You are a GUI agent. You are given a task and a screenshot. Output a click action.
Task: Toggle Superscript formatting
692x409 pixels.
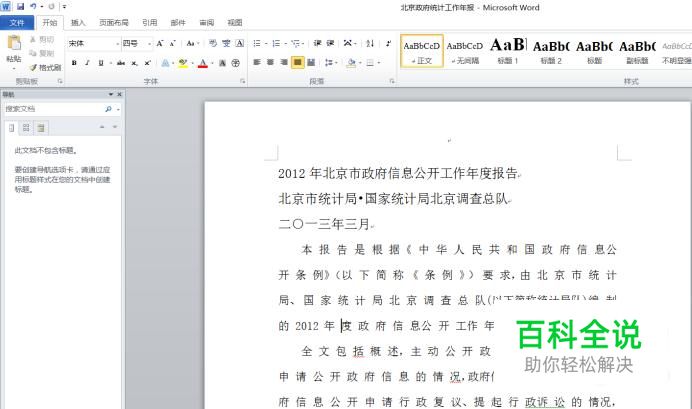(x=147, y=63)
